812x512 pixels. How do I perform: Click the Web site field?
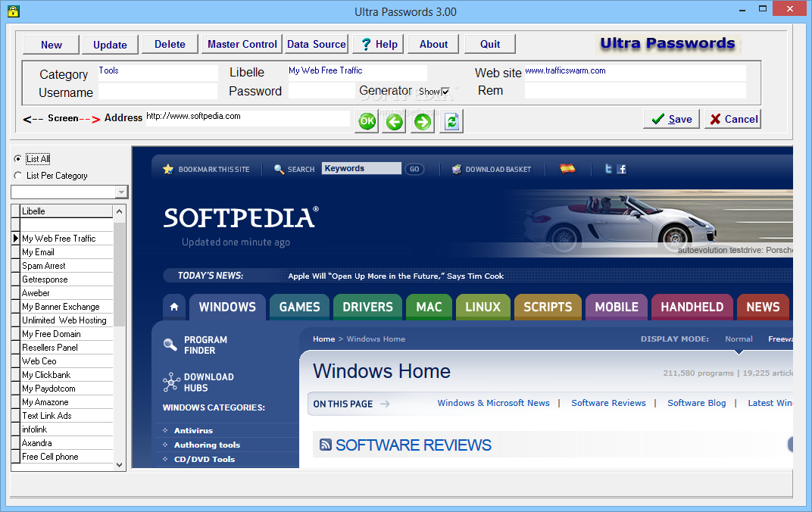(635, 73)
